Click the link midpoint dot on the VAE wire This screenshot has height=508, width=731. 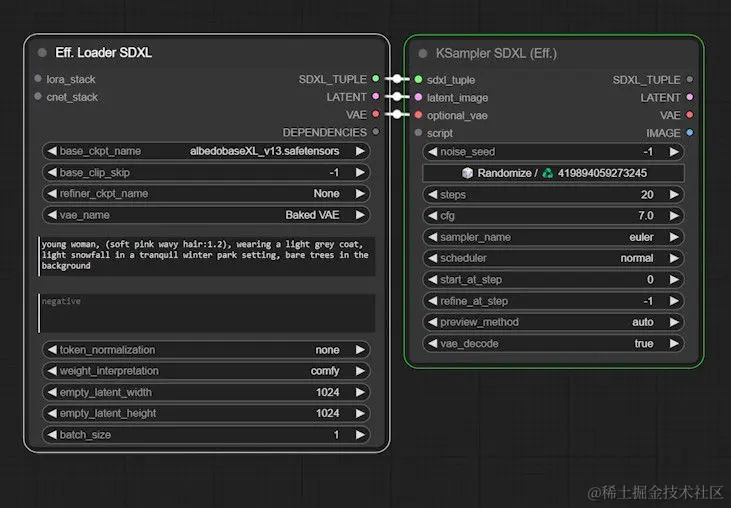coord(397,114)
